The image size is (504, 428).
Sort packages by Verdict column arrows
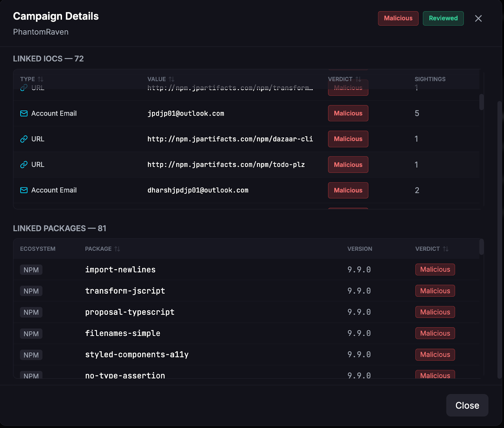(445, 249)
